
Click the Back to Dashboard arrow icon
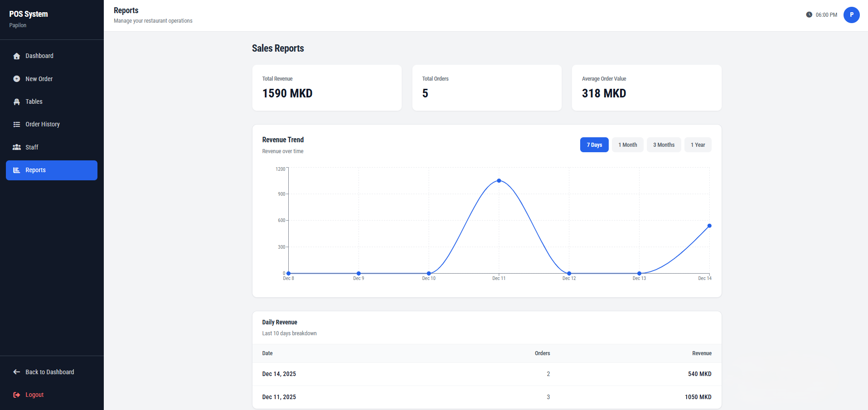click(x=17, y=372)
